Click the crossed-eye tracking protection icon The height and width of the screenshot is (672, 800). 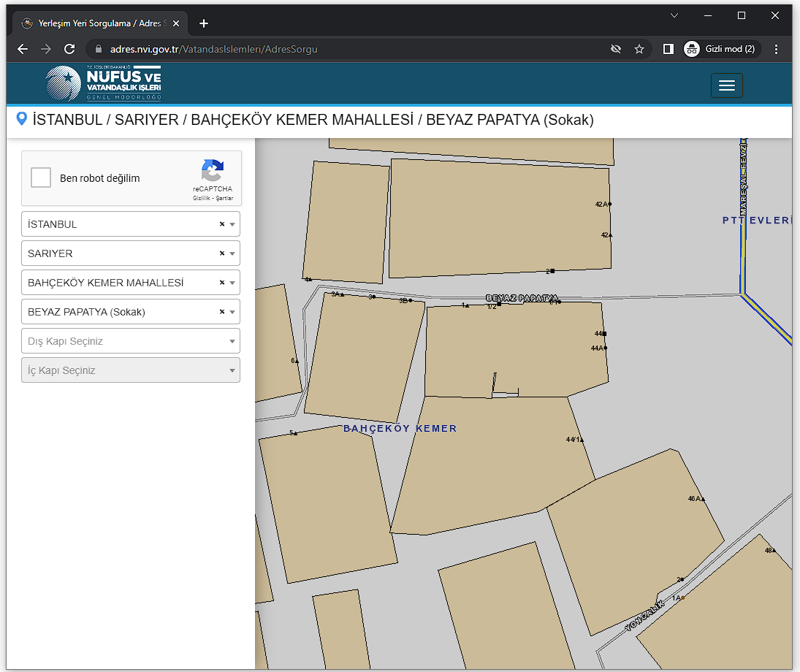click(616, 49)
